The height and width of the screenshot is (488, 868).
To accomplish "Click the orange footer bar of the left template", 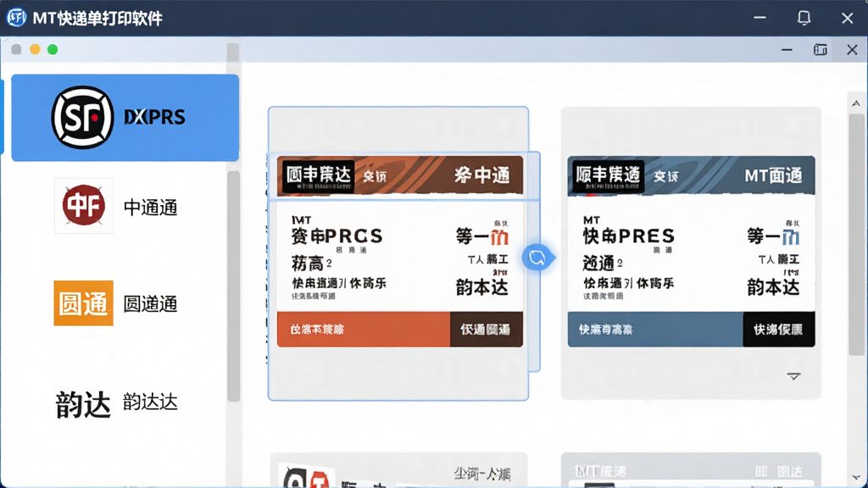I will point(364,330).
